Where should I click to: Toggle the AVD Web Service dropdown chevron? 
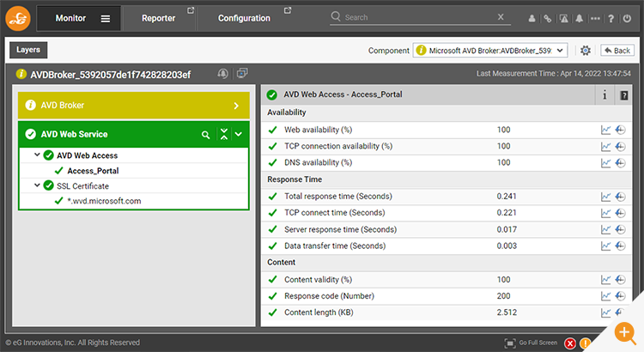pos(239,134)
